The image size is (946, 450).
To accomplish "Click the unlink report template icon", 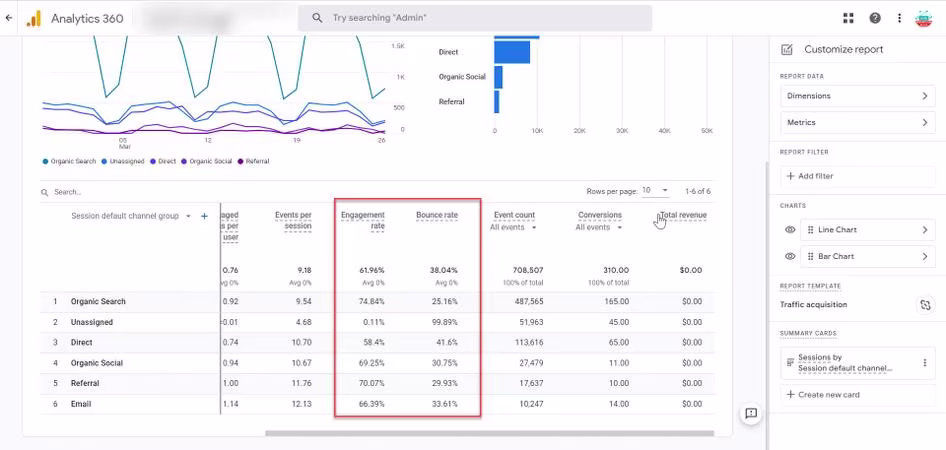I will coord(925,305).
